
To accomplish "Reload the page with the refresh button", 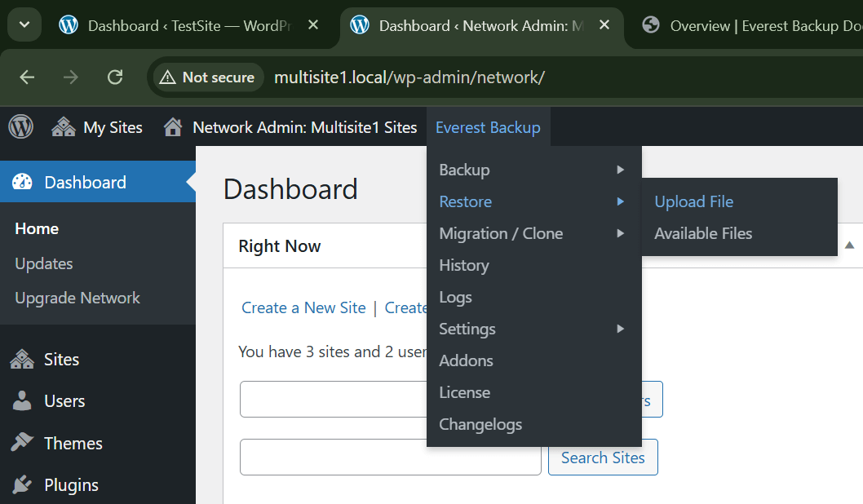I will [x=115, y=77].
